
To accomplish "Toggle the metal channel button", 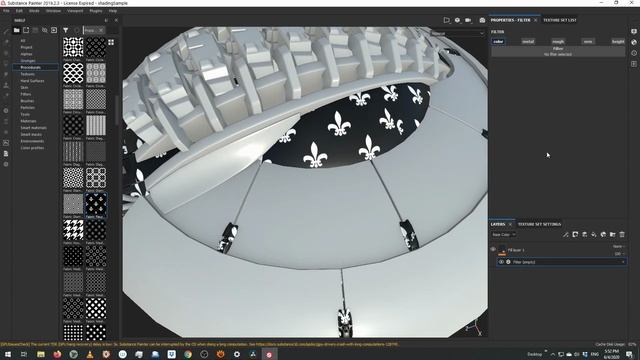I will (x=528, y=41).
